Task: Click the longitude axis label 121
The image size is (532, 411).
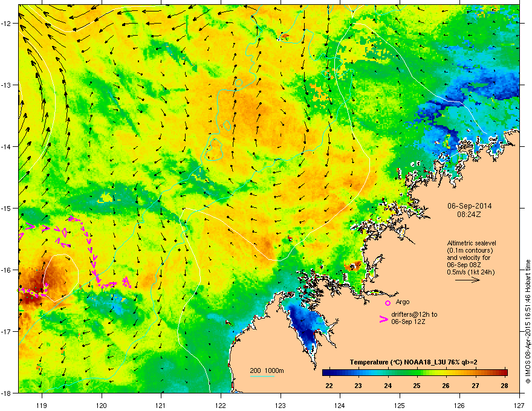Action: pos(161,405)
